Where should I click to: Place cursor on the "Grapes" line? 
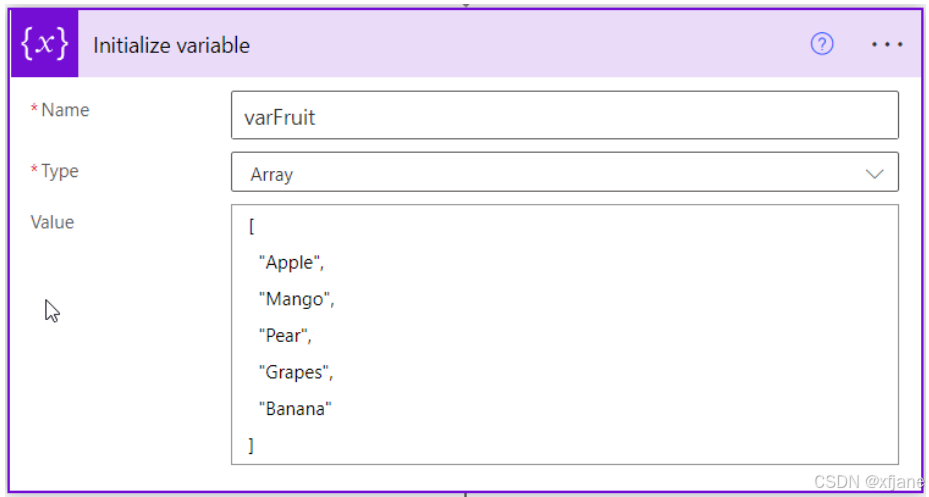click(295, 372)
